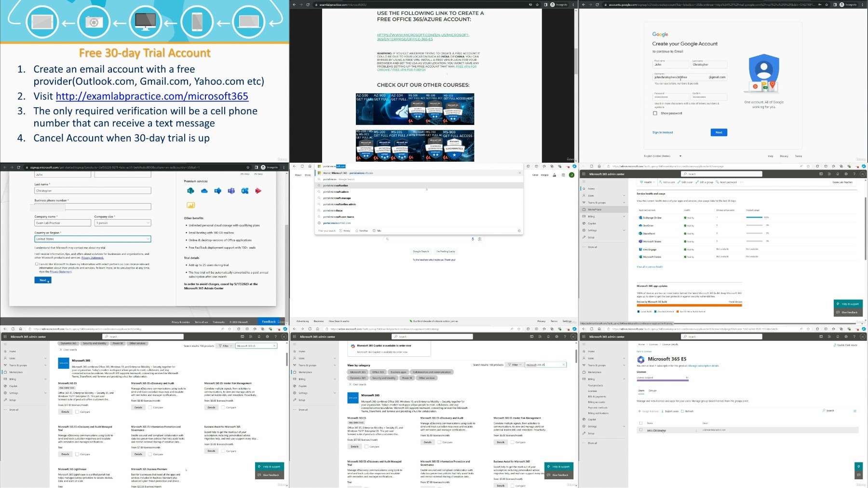Click Microsoft 365 E5 product icon in license details frame
This screenshot has height=488, width=868.
(x=641, y=360)
